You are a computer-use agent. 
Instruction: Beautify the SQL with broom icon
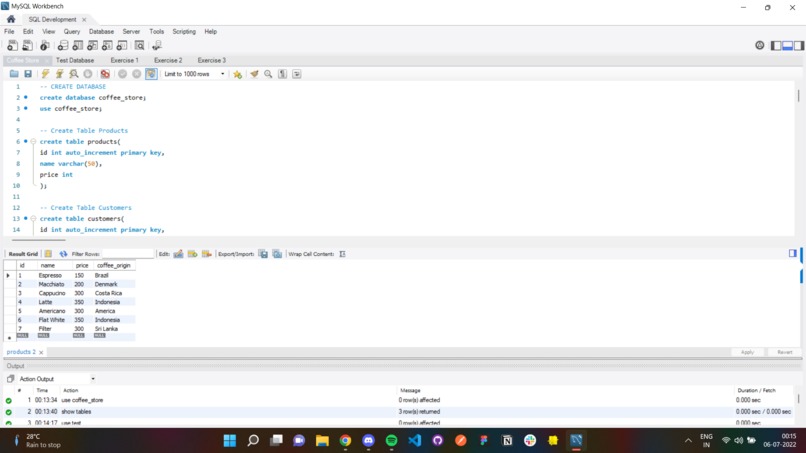coord(254,74)
